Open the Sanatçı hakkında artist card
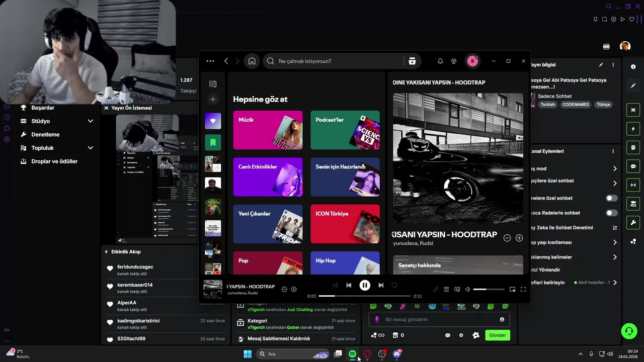This screenshot has height=362, width=644. click(x=458, y=265)
